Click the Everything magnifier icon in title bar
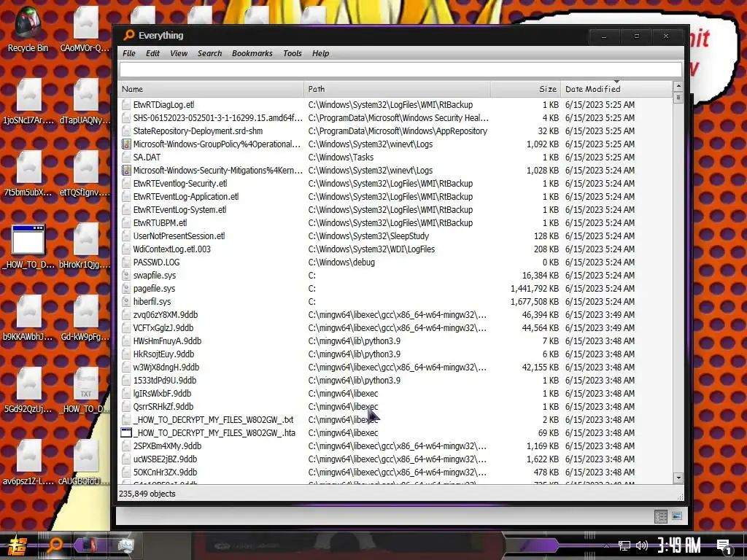Viewport: 747px width, 560px height. (129, 35)
